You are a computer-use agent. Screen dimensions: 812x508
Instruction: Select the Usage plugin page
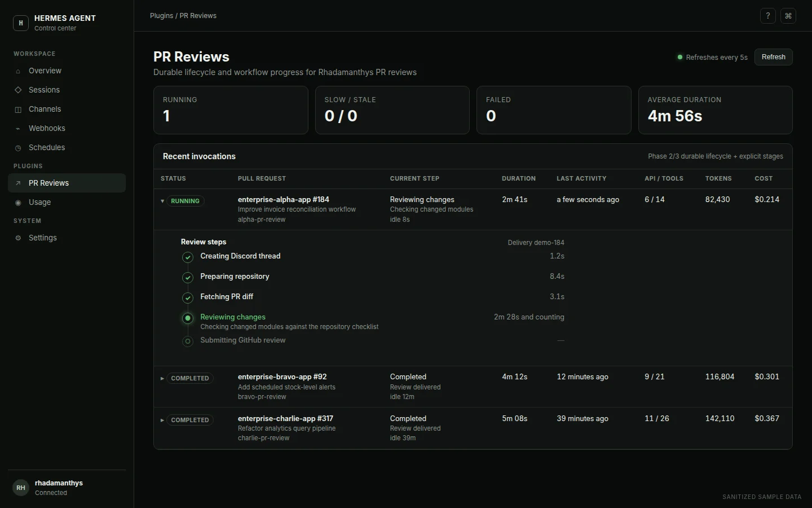(x=67, y=203)
